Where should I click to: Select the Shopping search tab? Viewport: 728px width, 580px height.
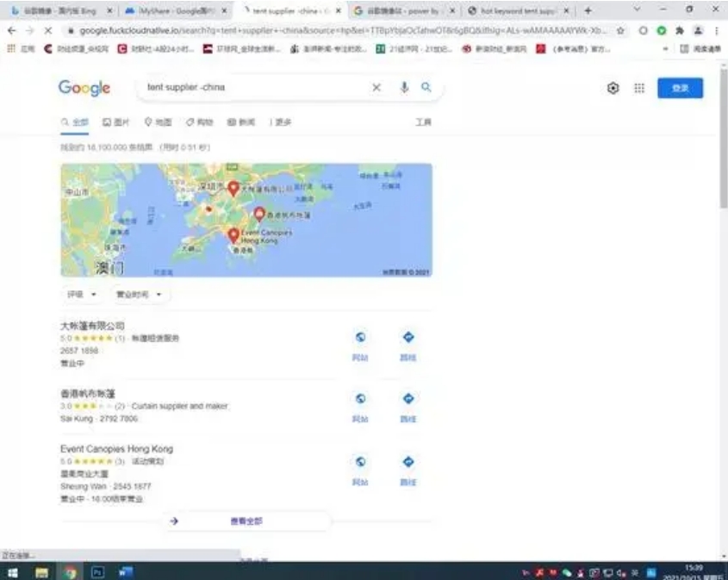(199, 122)
